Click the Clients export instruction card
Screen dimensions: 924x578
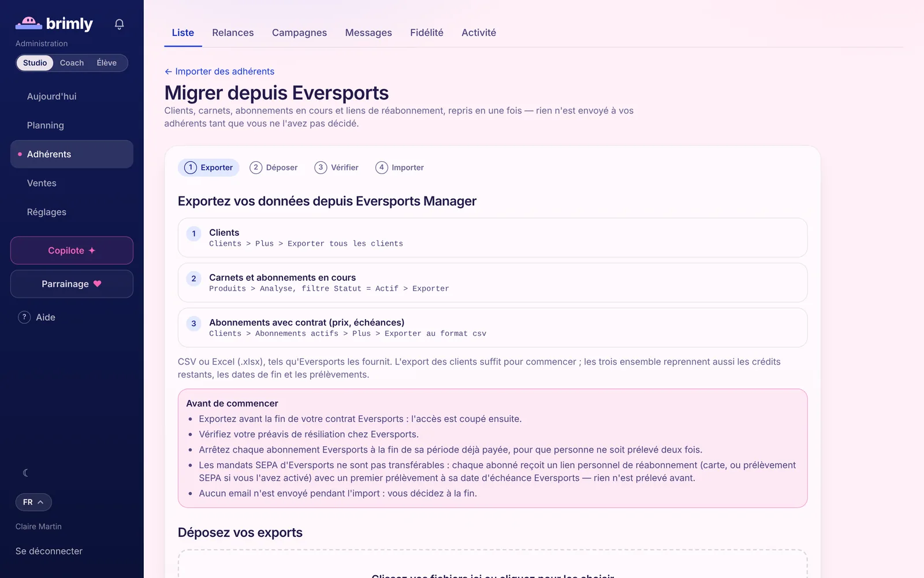point(493,238)
